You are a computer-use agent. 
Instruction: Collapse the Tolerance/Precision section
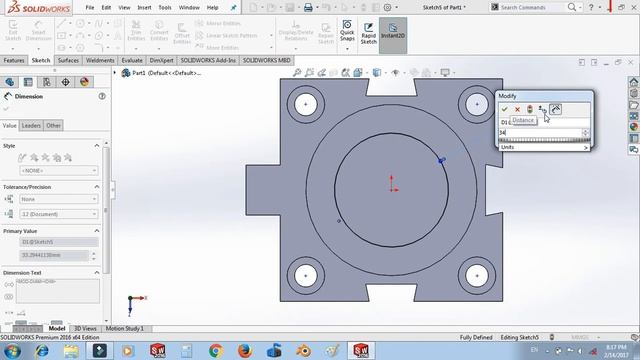[97, 187]
